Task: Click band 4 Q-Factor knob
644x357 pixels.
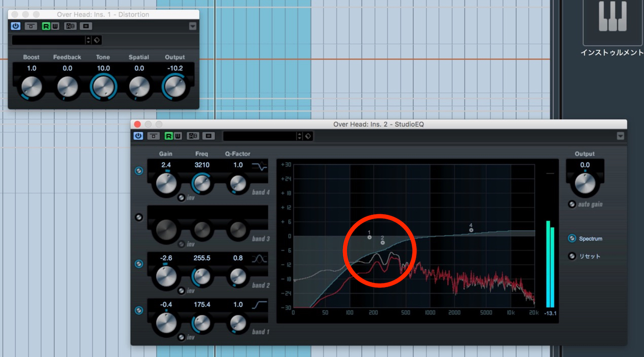Action: pos(237,183)
